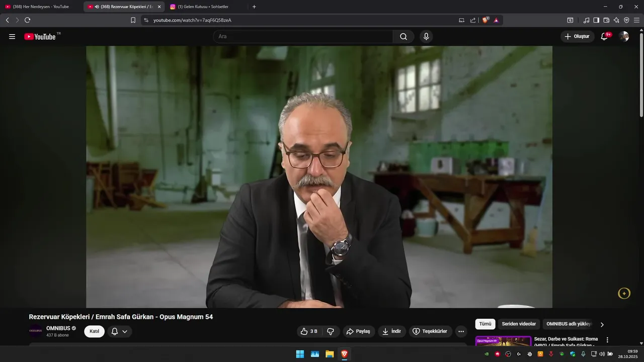Image resolution: width=644 pixels, height=362 pixels.
Task: Click in the Ara search field
Action: 303,37
